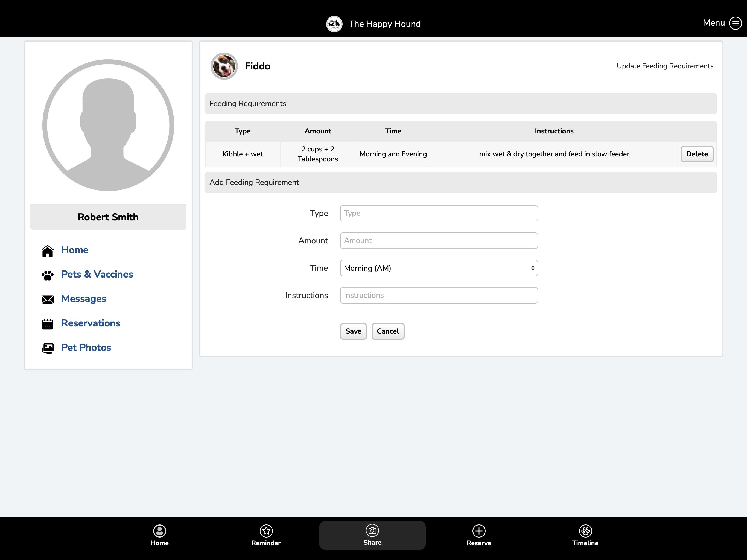Open the Time dropdown showing Morning (AM)
The image size is (747, 560).
[x=439, y=268]
